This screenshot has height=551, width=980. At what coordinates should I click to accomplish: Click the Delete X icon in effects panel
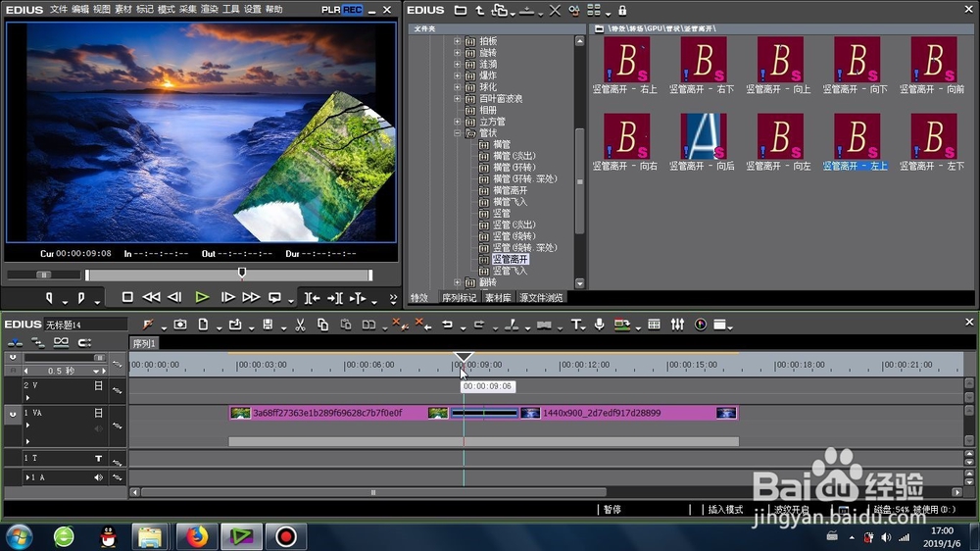pyautogui.click(x=555, y=11)
